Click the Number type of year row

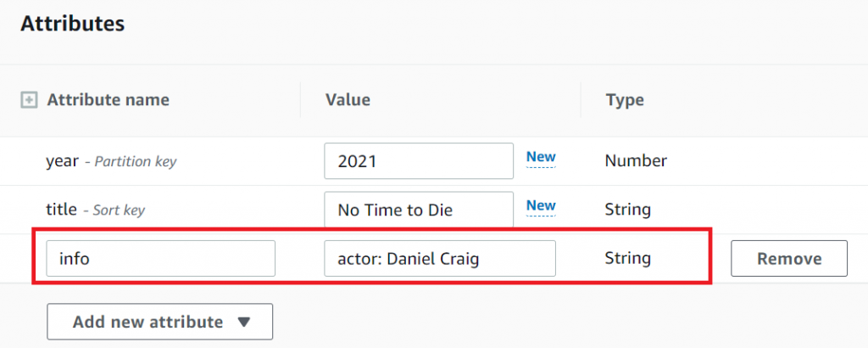pyautogui.click(x=636, y=161)
